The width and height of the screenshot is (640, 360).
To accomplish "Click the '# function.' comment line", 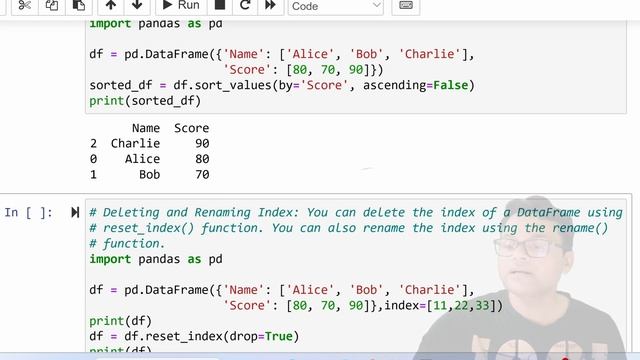I will 127,244.
